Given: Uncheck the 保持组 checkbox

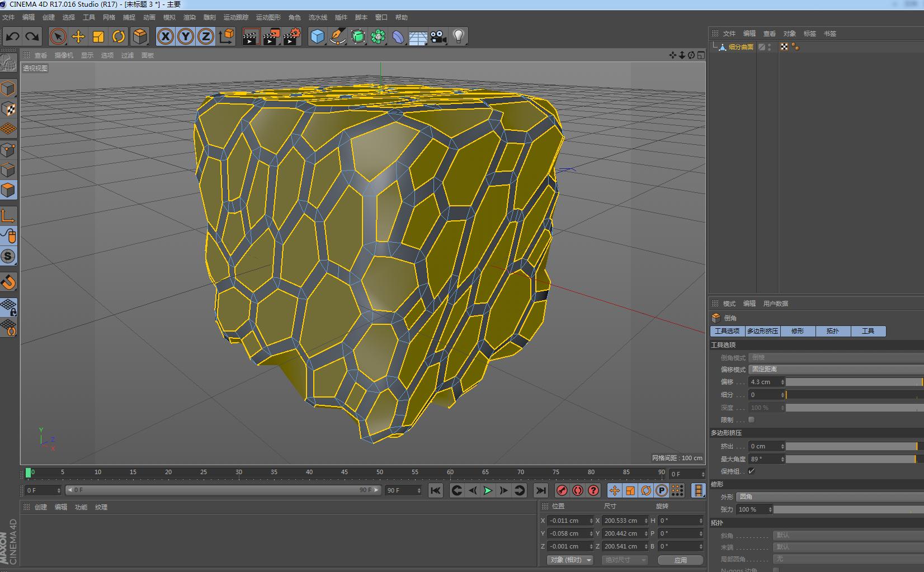Looking at the screenshot, I should (751, 471).
